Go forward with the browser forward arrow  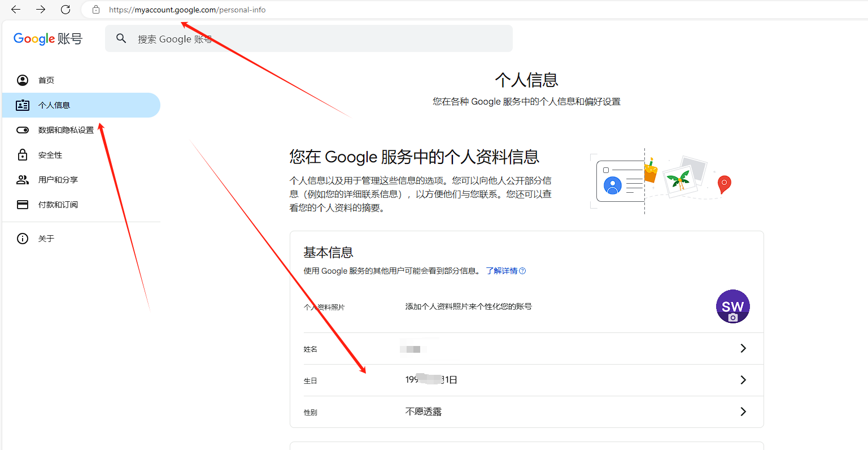41,10
